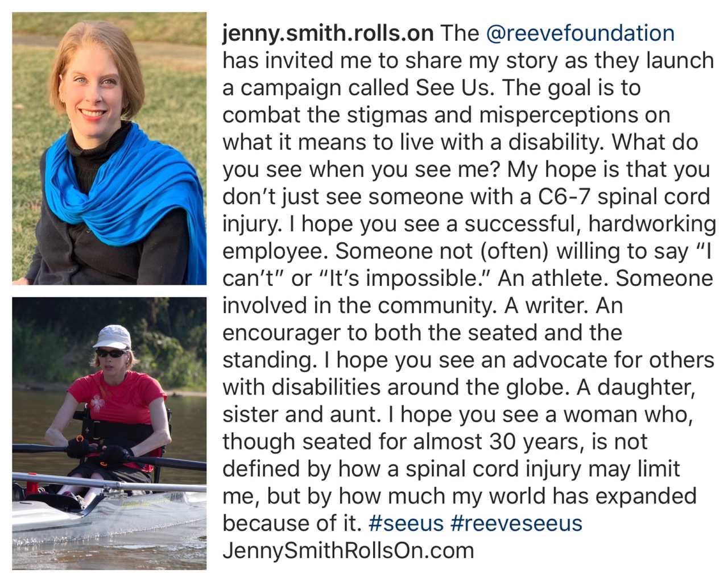Image resolution: width=728 pixels, height=582 pixels.
Task: Click the rower's dark sunglasses
Action: click(x=110, y=353)
